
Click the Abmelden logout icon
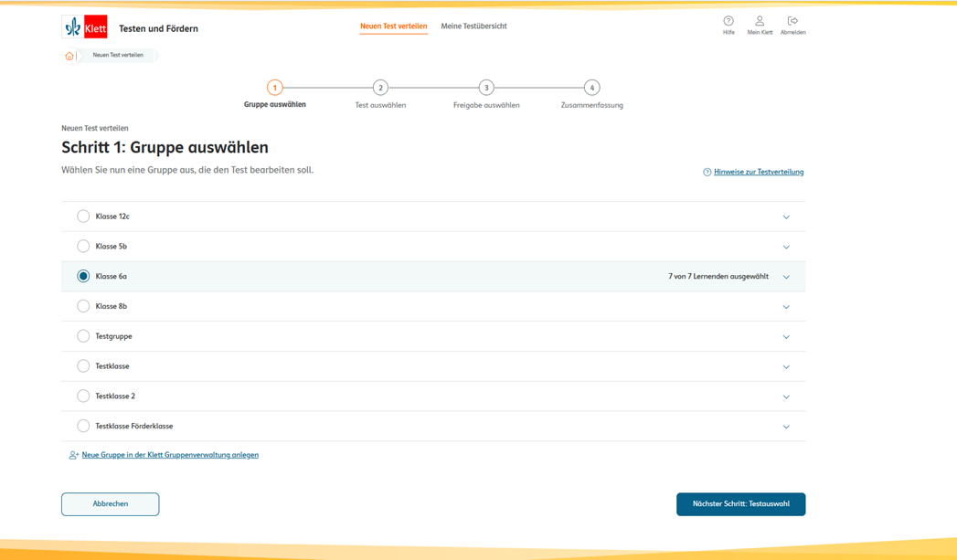[792, 22]
